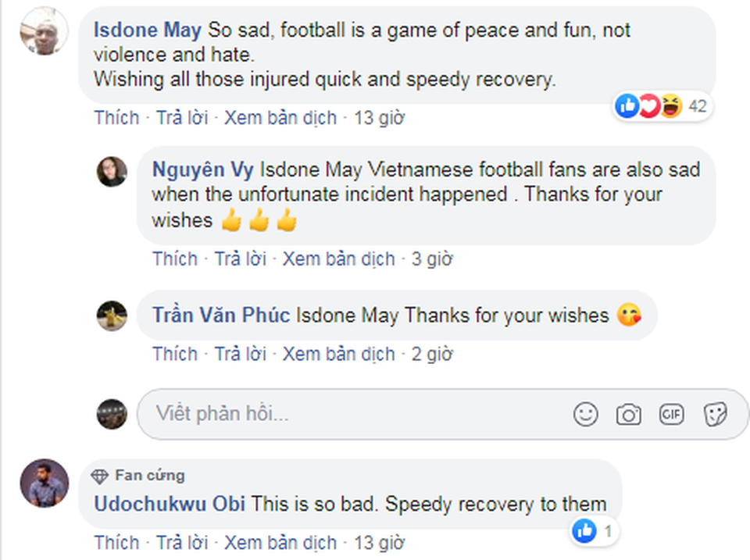The image size is (750, 560).
Task: Click Nguyên Vy's avatar thumbnail
Action: 112,171
